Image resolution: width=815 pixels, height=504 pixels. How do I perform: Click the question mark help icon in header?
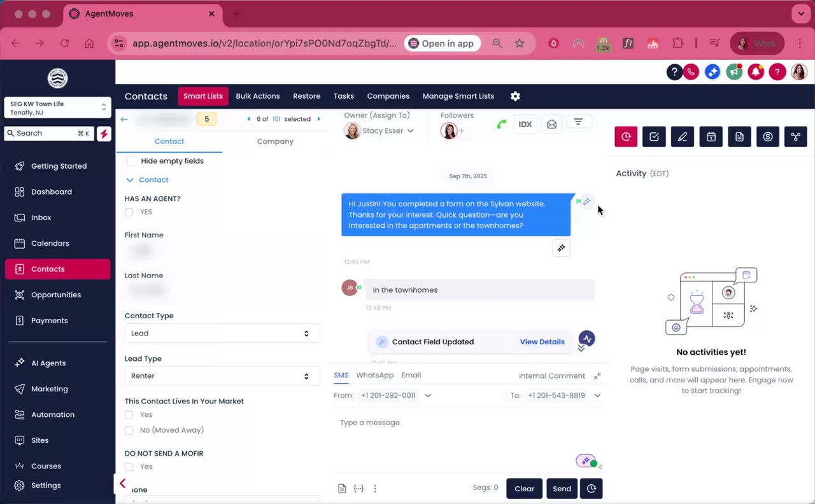click(x=674, y=72)
